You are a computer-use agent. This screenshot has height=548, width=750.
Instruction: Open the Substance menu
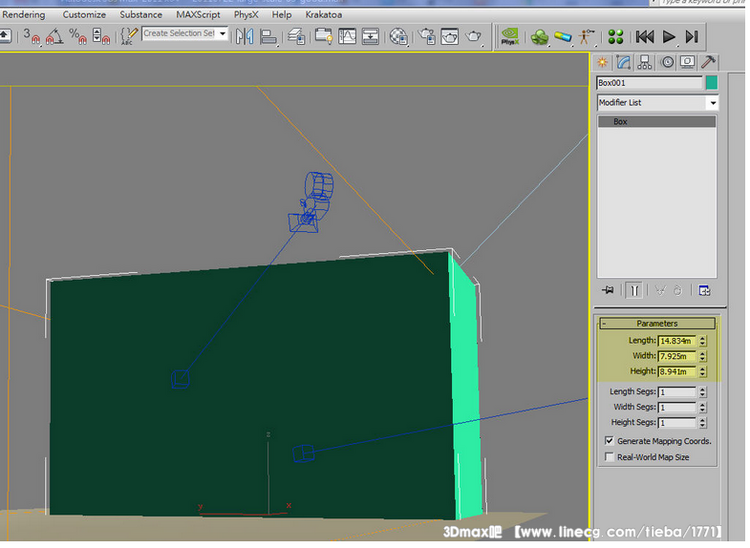point(141,15)
